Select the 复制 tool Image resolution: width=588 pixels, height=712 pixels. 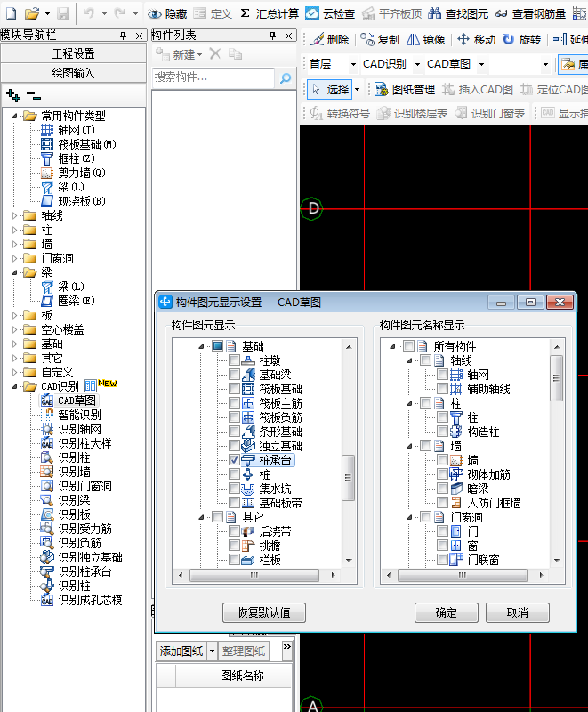click(x=380, y=39)
